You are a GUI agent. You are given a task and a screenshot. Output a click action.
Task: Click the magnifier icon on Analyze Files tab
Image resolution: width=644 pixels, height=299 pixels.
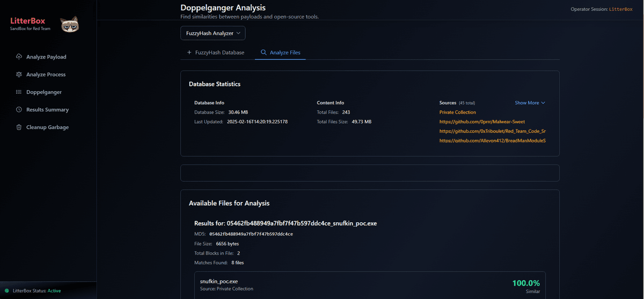pos(264,53)
